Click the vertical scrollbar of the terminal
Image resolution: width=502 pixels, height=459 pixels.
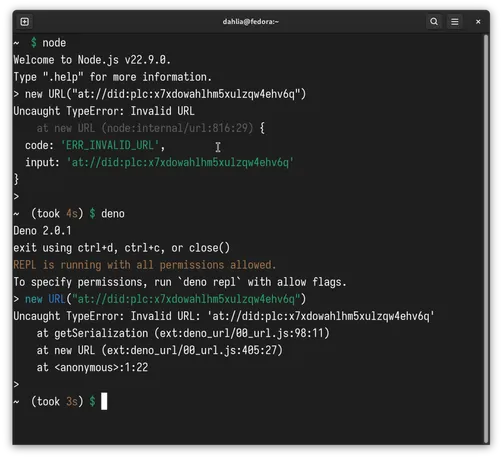(x=486, y=239)
